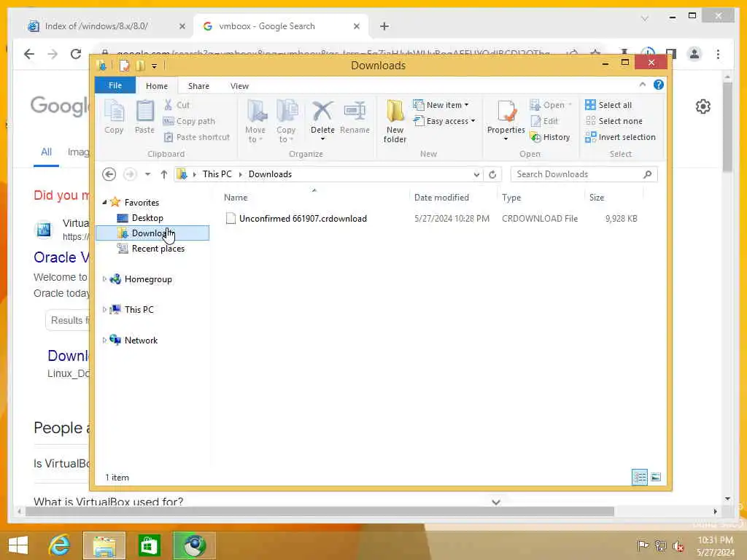This screenshot has width=747, height=560.
Task: Sort by the Type column header
Action: point(511,197)
